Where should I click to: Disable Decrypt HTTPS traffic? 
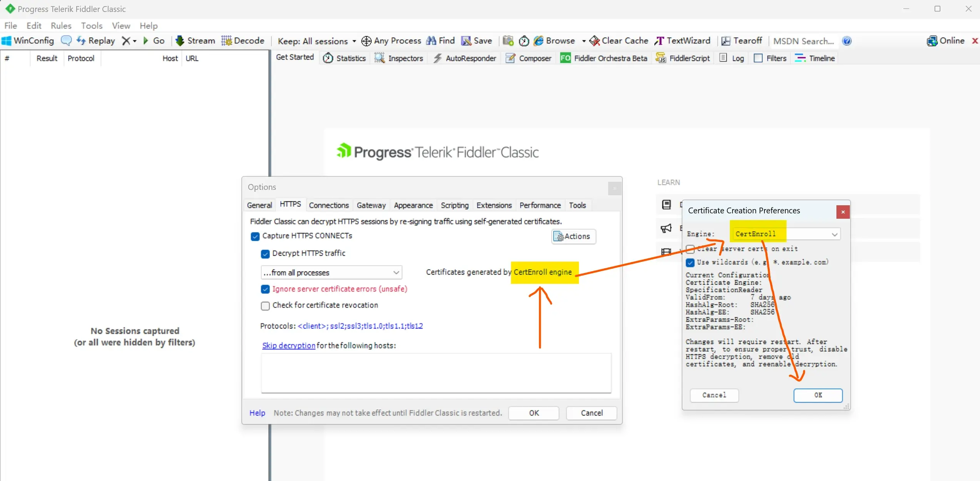[265, 254]
